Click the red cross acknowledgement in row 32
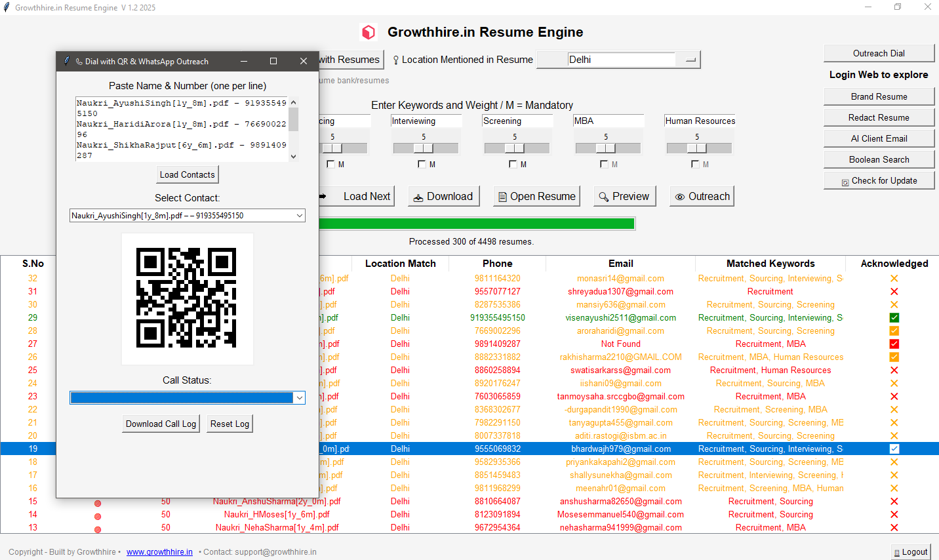Image resolution: width=939 pixels, height=560 pixels. tap(894, 279)
